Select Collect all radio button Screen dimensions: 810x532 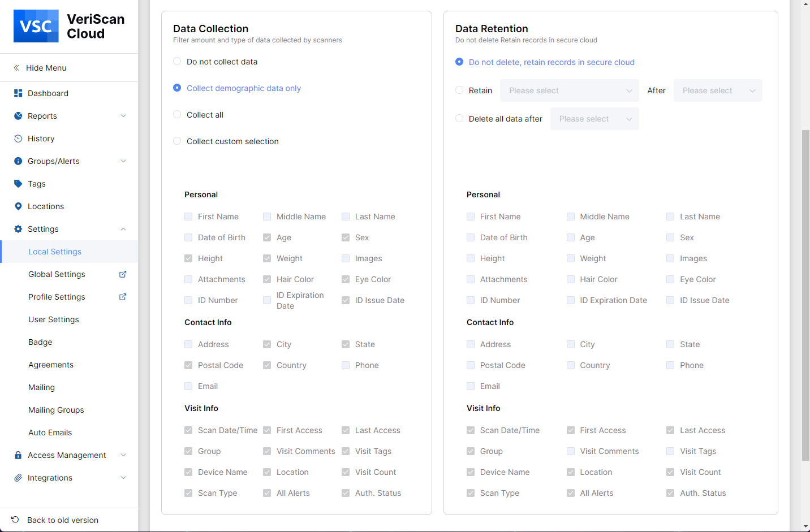[x=177, y=114]
